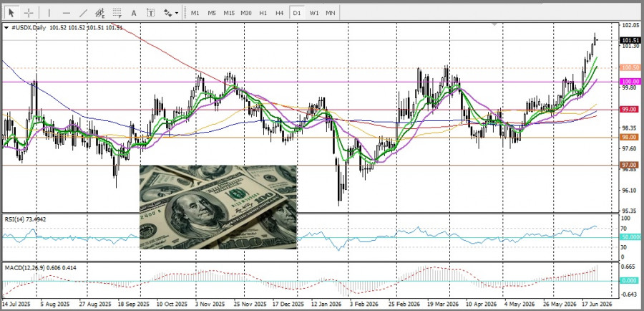Click the 19 Mar 2026 date label
Screen dimensions: 644x311
[441, 304]
